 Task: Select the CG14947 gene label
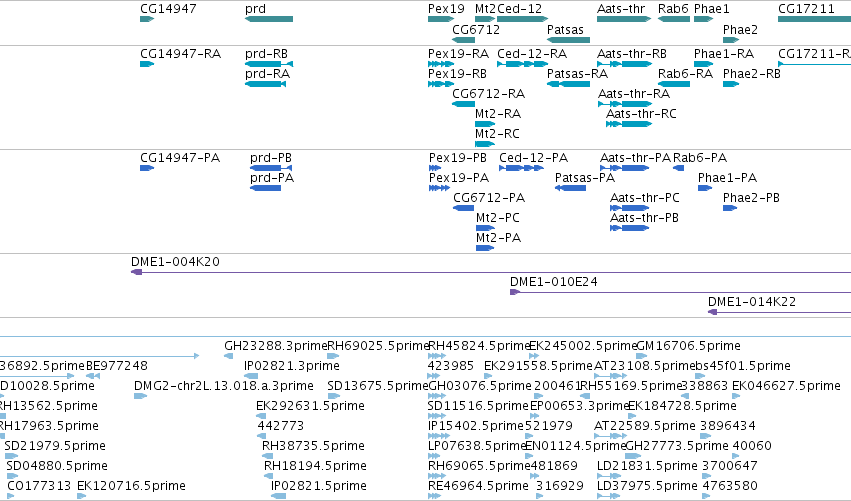pyautogui.click(x=168, y=9)
